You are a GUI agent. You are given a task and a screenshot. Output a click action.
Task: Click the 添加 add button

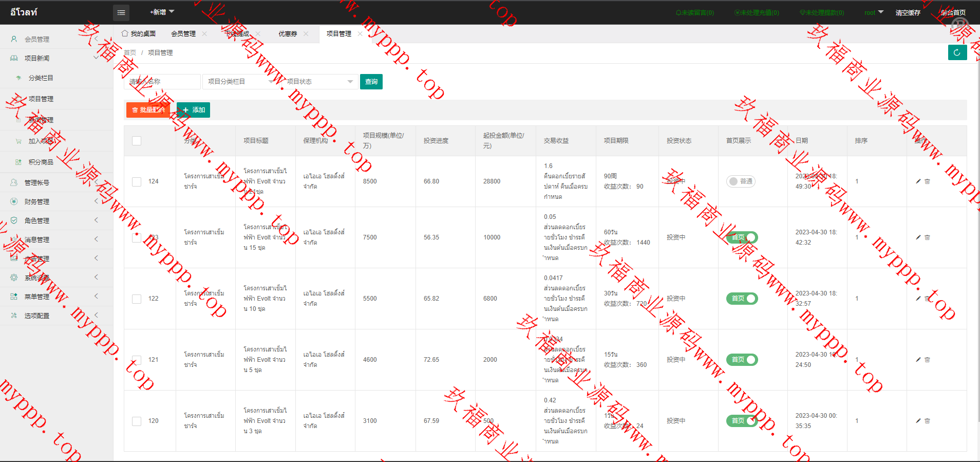(x=194, y=110)
